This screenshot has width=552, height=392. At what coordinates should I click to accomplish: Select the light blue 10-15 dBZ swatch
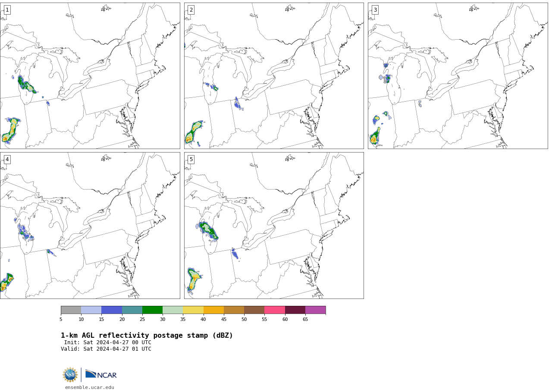click(91, 310)
